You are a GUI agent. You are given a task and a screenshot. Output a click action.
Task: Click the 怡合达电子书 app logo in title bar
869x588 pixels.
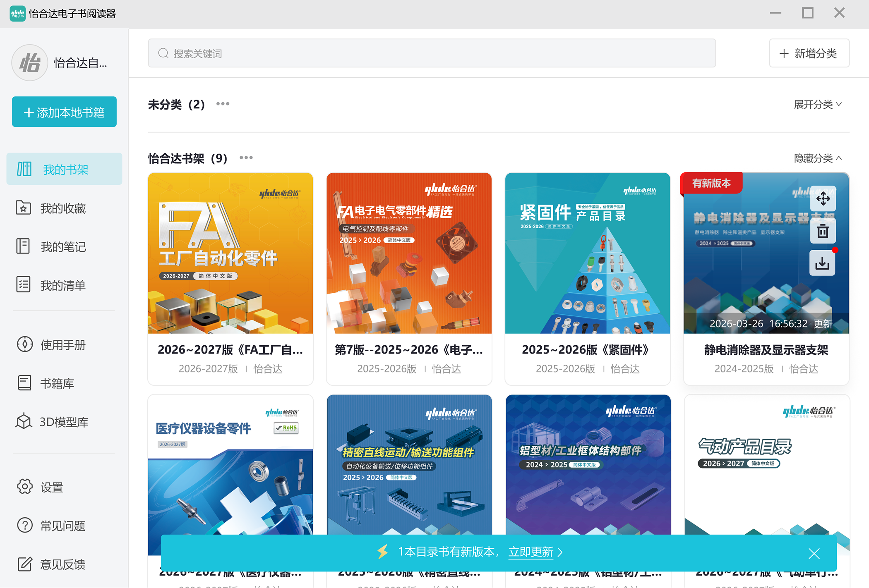pos(17,13)
